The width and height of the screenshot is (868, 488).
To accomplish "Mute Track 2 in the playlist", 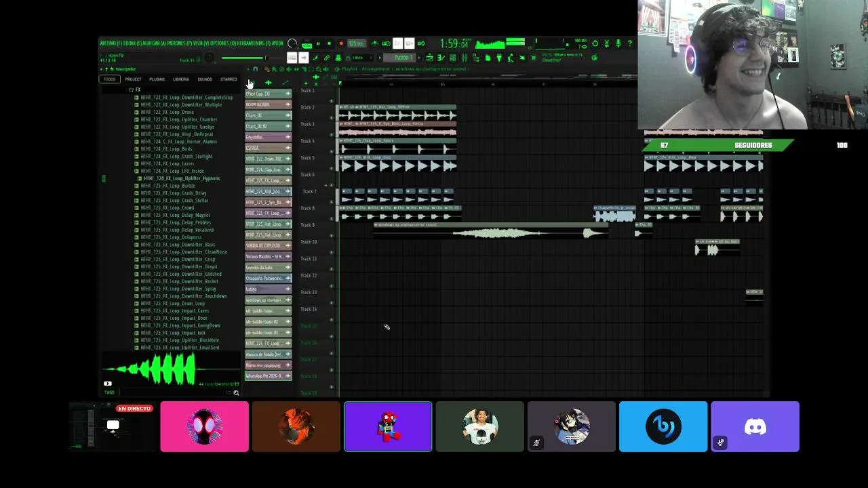I will point(332,117).
